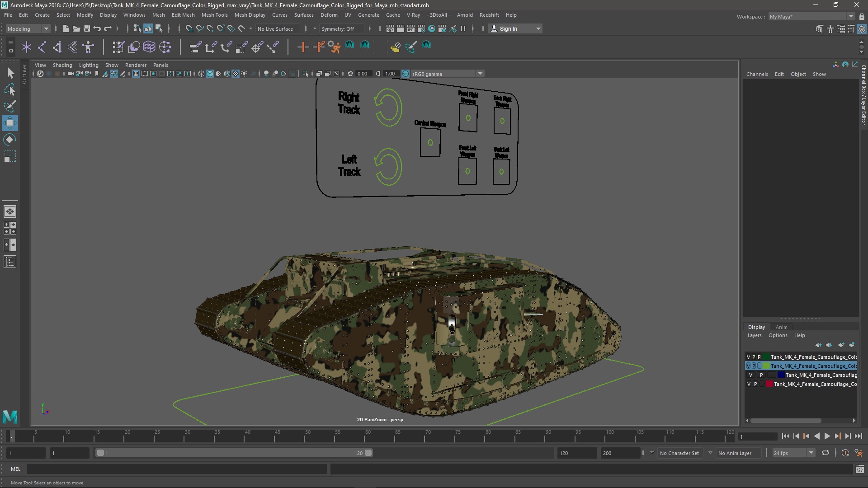Open the viewport Renderer menu
Screen dimensions: 868x488
pos(136,65)
